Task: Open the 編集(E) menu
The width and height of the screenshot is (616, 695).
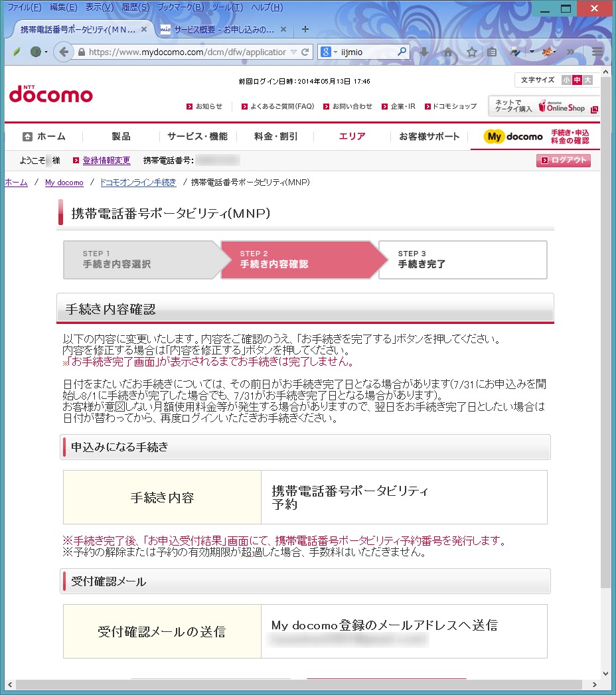Action: pos(63,7)
